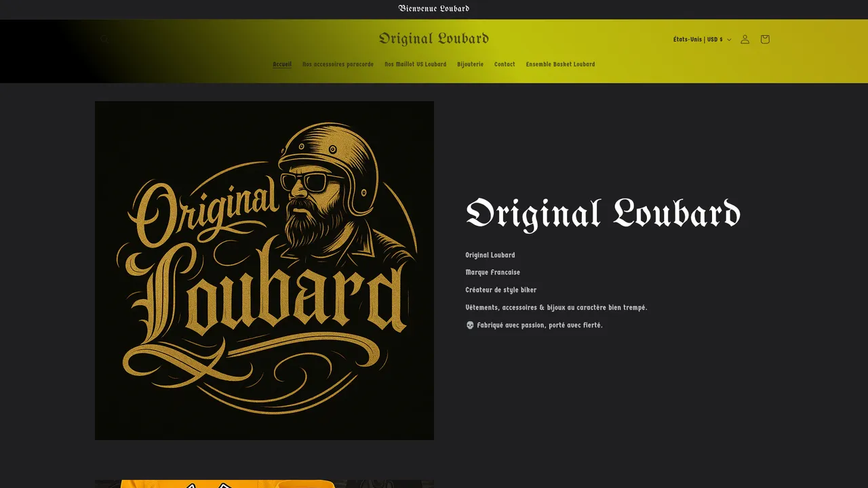868x488 pixels.
Task: Open the search icon in header
Action: 104,39
